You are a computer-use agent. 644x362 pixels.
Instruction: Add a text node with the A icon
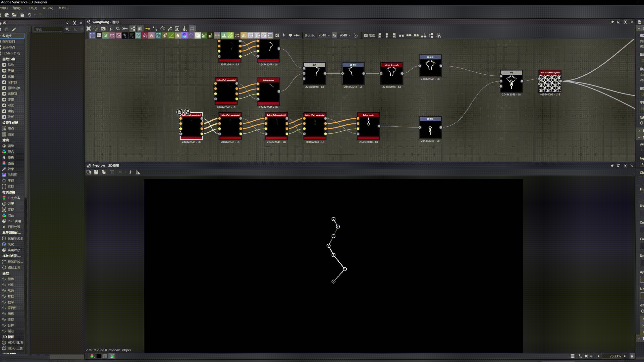click(151, 35)
